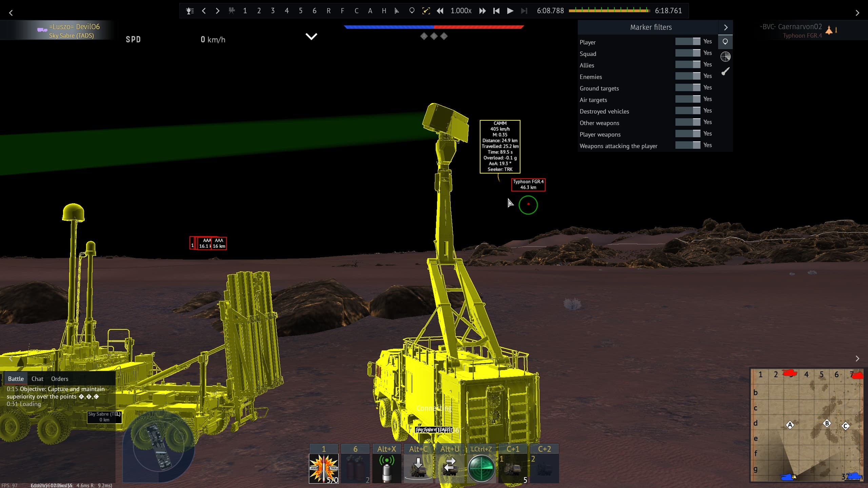Rewind replay with double left arrows

pos(440,11)
